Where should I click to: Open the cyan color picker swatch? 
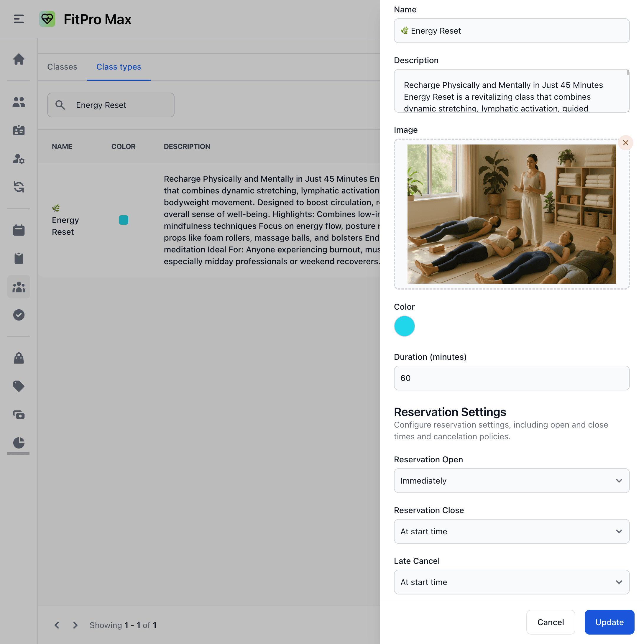pos(404,326)
